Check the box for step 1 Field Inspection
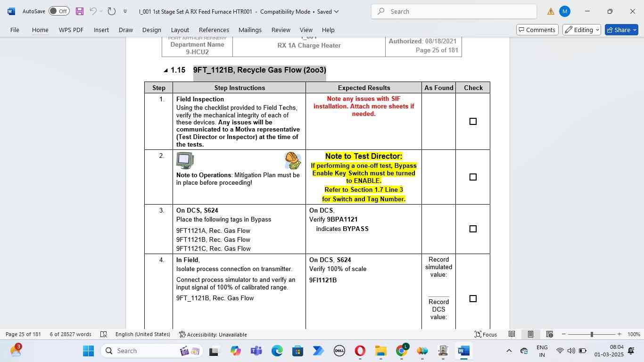 coord(473,122)
